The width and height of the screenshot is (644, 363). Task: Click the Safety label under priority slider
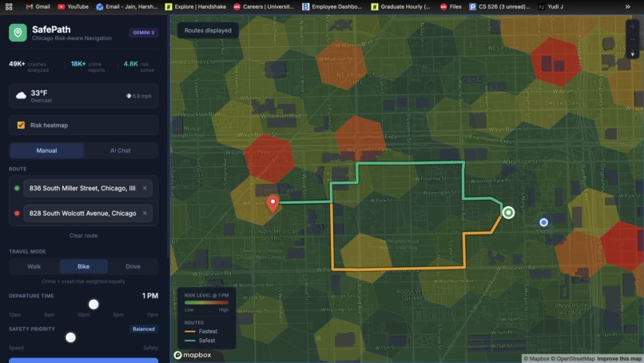[151, 348]
